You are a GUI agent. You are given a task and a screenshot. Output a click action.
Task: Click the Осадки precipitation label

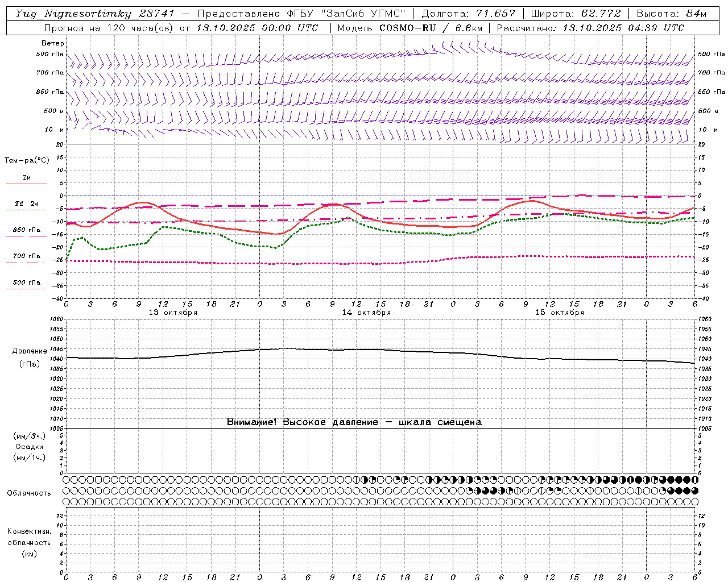tap(30, 447)
